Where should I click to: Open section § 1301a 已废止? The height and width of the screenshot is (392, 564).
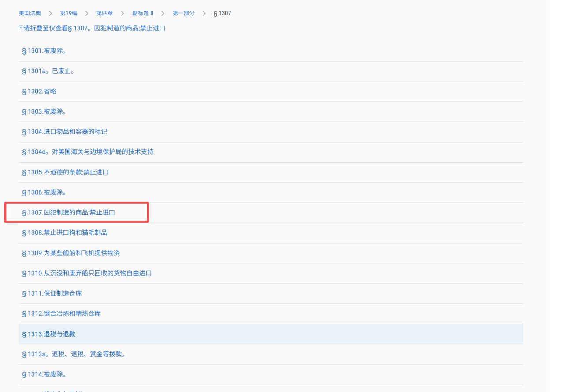pyautogui.click(x=48, y=71)
